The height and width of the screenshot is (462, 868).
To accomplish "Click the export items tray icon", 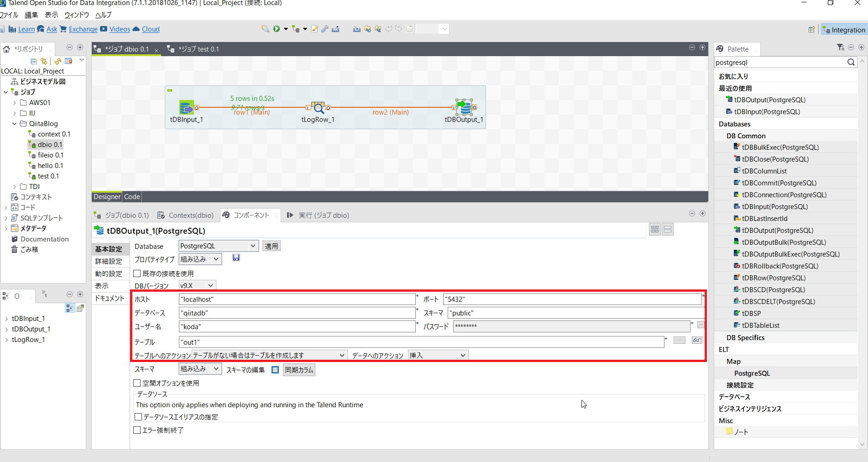I will 335,29.
